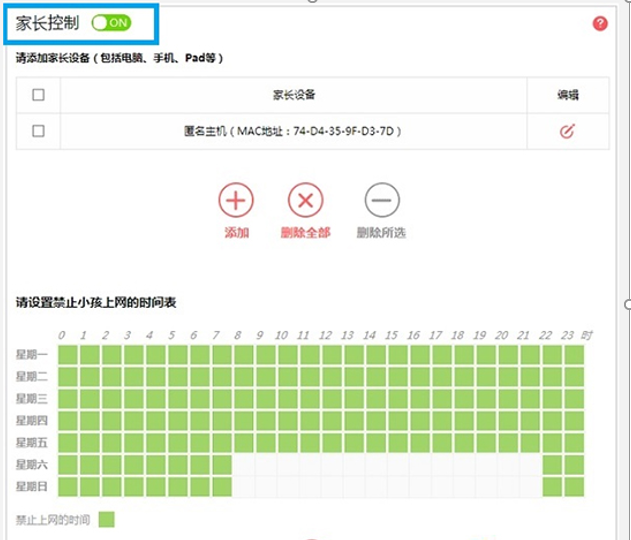Click the 删除所选 text label
Image resolution: width=631 pixels, height=540 pixels.
click(x=381, y=233)
